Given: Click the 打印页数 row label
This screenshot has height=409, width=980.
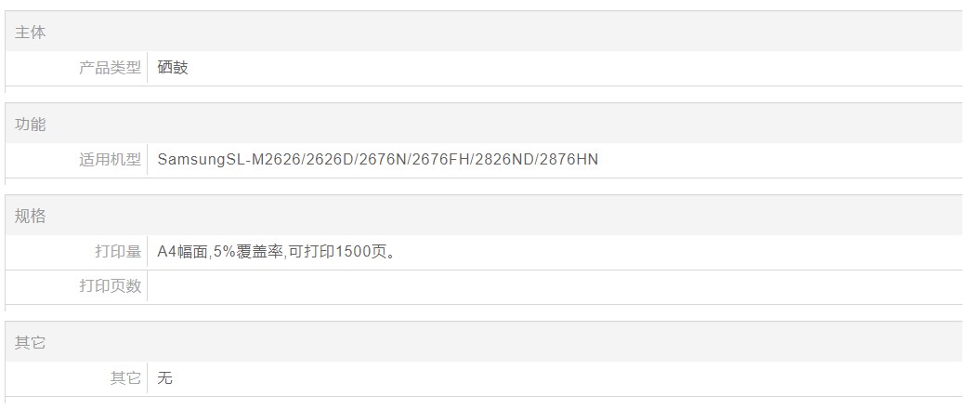Looking at the screenshot, I should (x=110, y=286).
